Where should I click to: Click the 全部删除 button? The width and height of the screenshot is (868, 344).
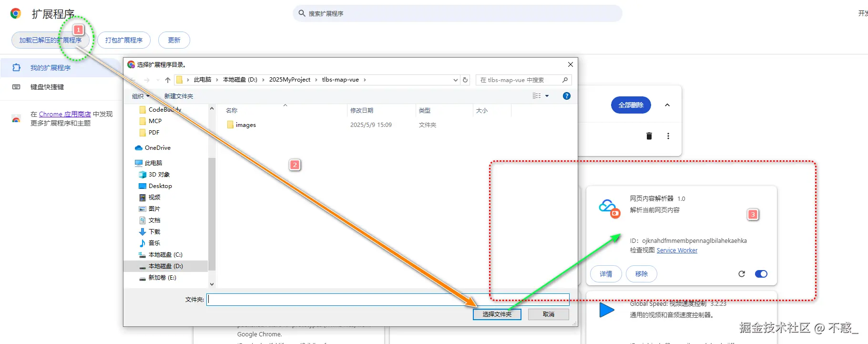pos(631,105)
